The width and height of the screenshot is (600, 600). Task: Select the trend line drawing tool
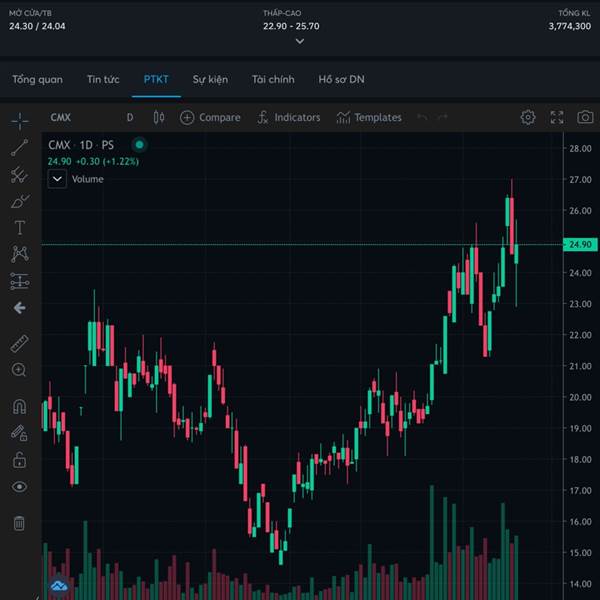point(20,147)
